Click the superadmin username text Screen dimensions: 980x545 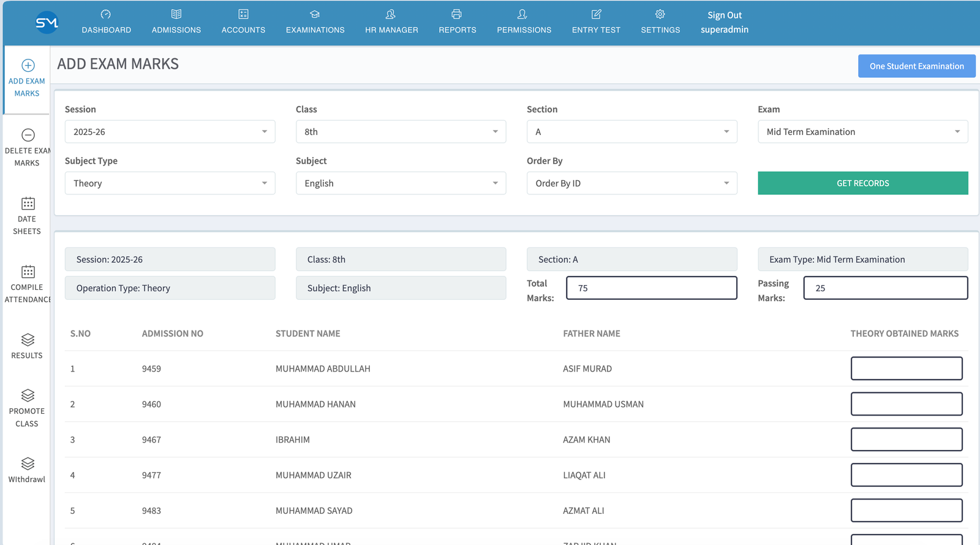coord(725,29)
